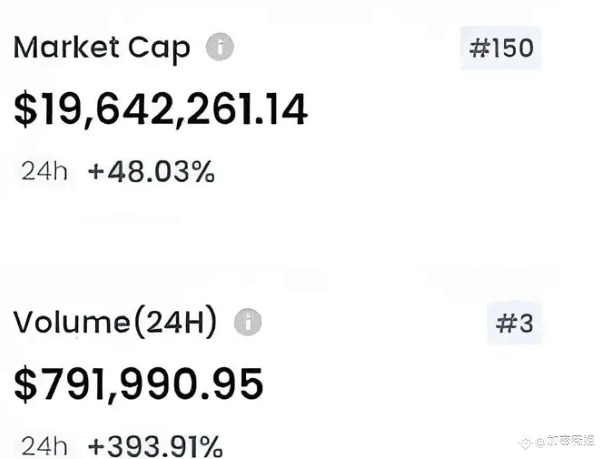Click the info icon beside Market Cap
The image size is (603, 459).
[220, 47]
